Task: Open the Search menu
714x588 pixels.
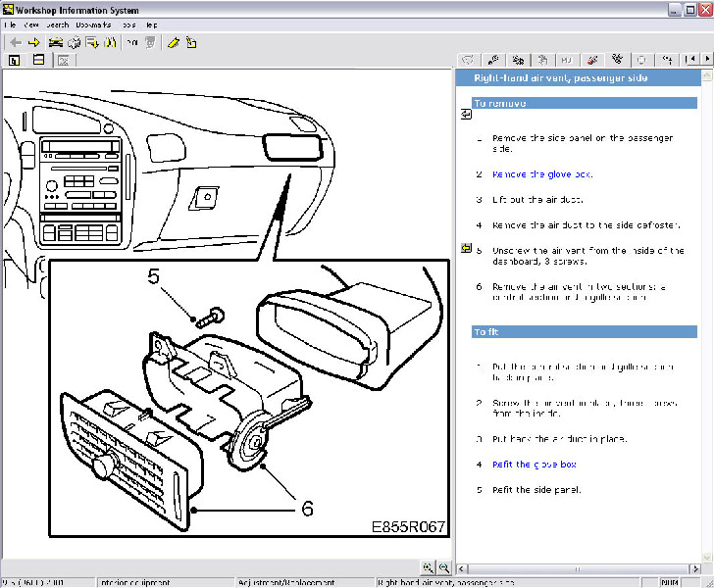Action: pos(57,24)
